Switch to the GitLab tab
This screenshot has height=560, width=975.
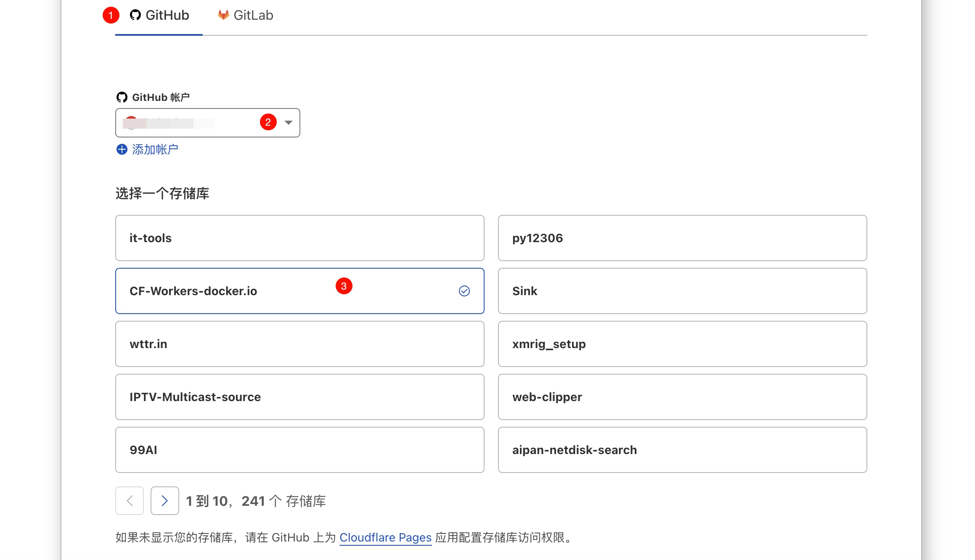246,16
